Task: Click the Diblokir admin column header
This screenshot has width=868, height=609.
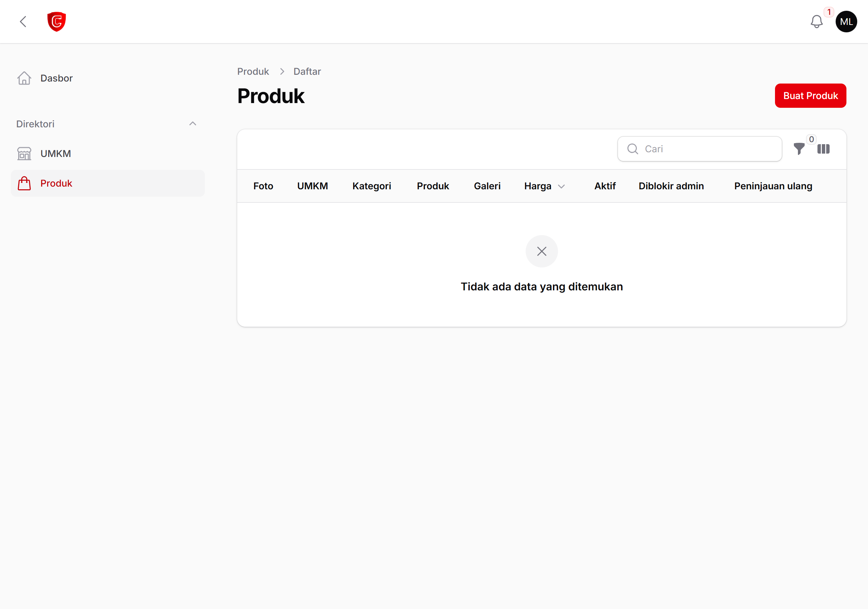Action: point(671,186)
